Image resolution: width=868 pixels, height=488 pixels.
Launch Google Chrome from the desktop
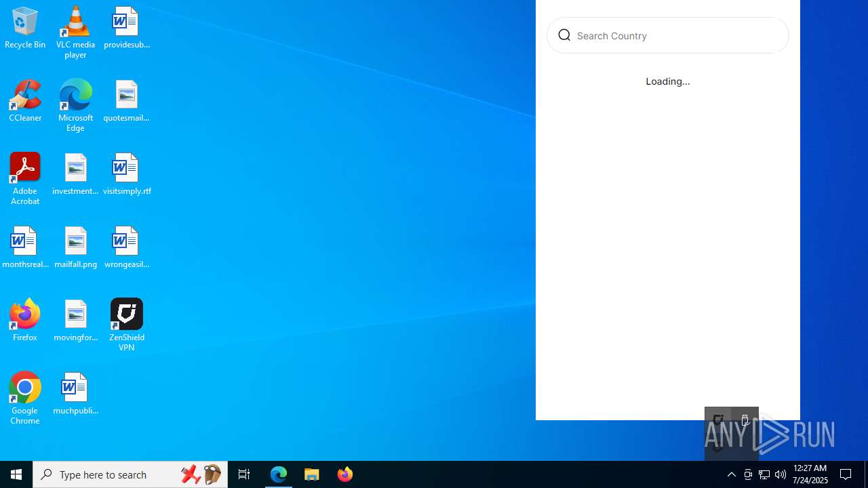point(25,399)
